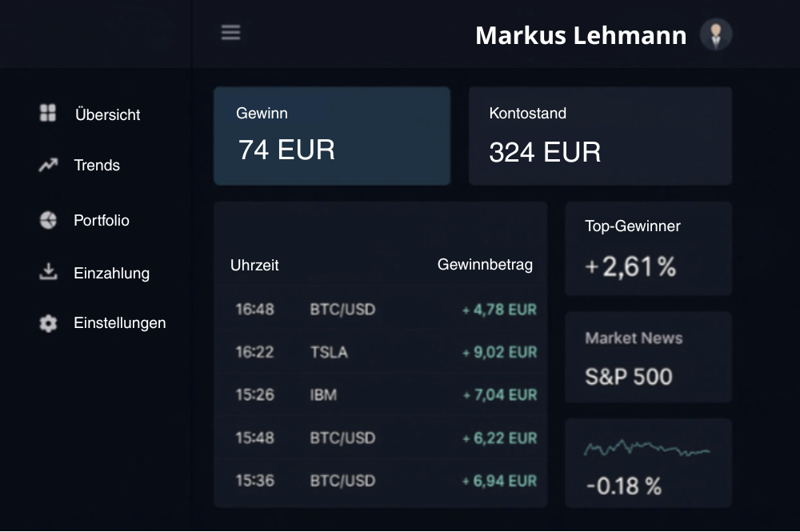
Task: Open the Portfolio section
Action: tap(102, 220)
